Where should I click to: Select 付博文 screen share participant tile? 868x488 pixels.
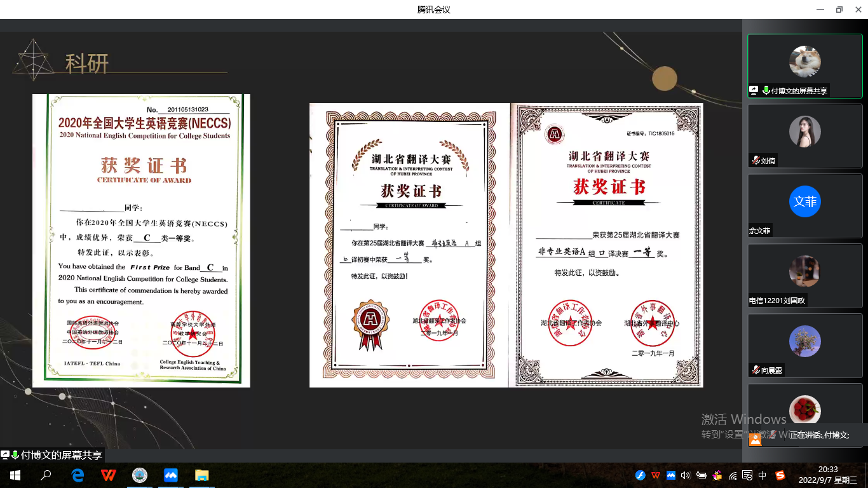coord(804,66)
